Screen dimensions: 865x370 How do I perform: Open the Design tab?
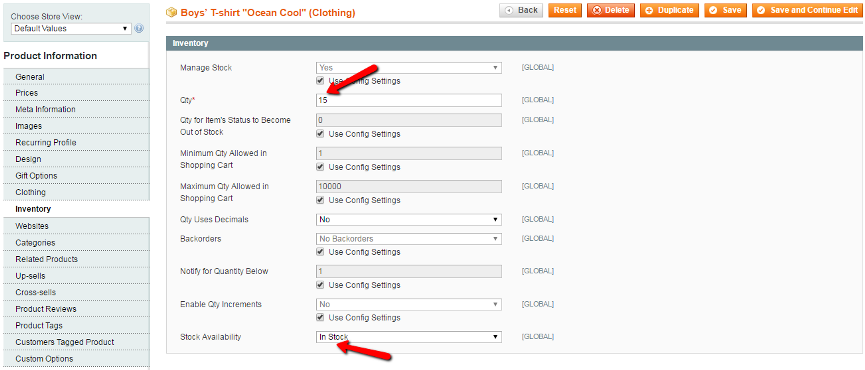point(76,159)
